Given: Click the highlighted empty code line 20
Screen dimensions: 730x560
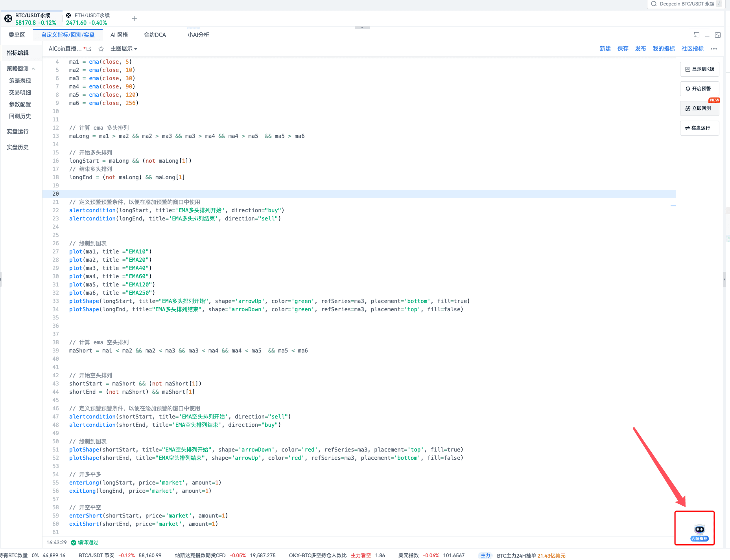Looking at the screenshot, I should click(x=359, y=194).
